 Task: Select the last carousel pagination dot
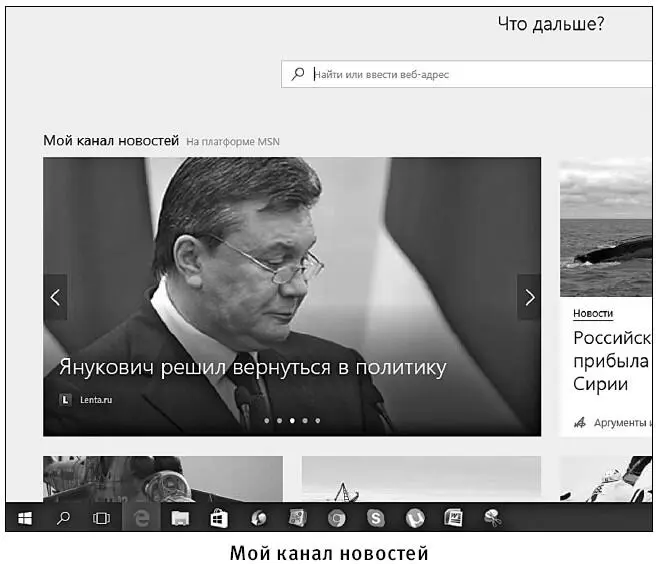click(x=318, y=421)
